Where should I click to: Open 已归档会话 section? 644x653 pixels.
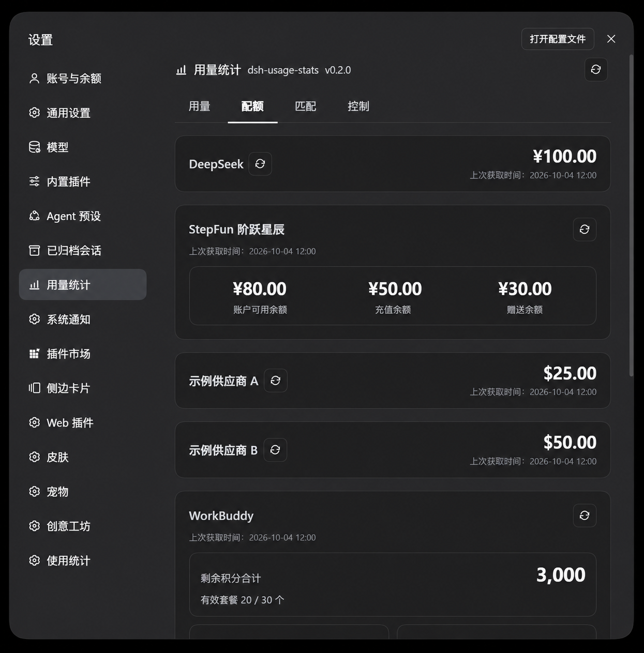[83, 250]
